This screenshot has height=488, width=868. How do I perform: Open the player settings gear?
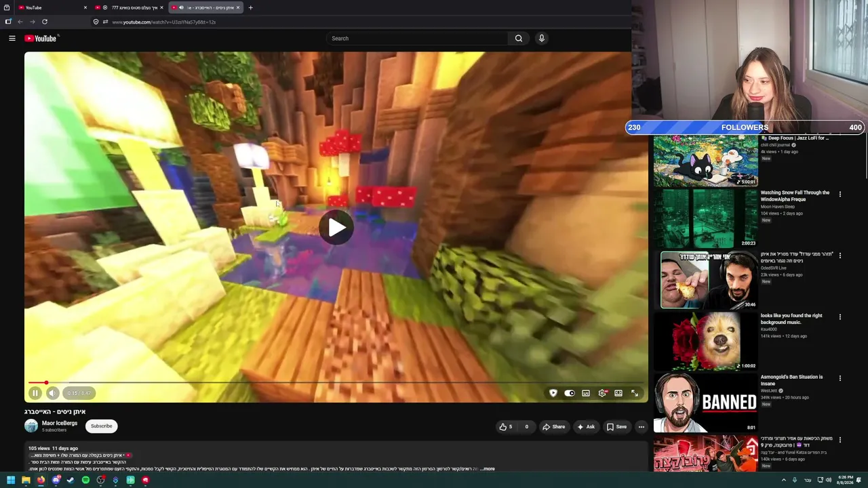[x=602, y=393]
